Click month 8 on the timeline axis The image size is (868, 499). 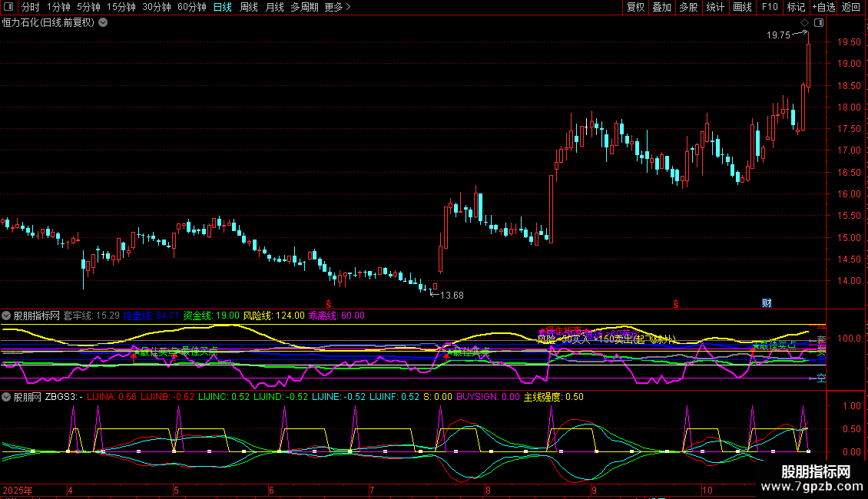pyautogui.click(x=488, y=490)
